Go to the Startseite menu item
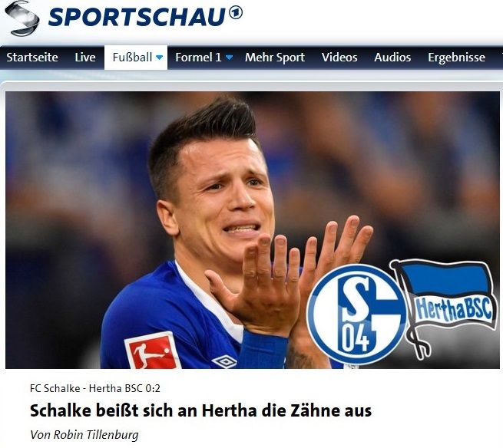The image size is (503, 448). tap(32, 58)
